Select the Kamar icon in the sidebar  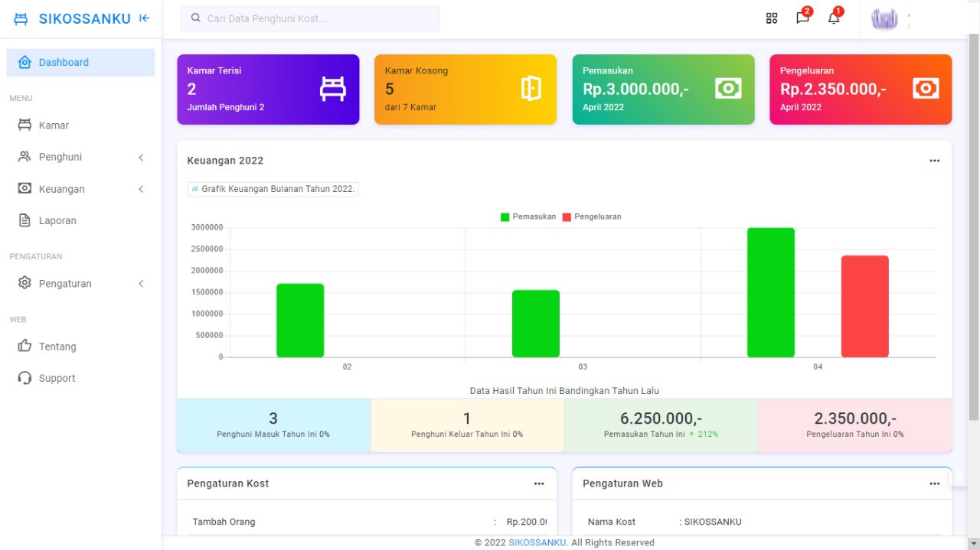click(25, 125)
